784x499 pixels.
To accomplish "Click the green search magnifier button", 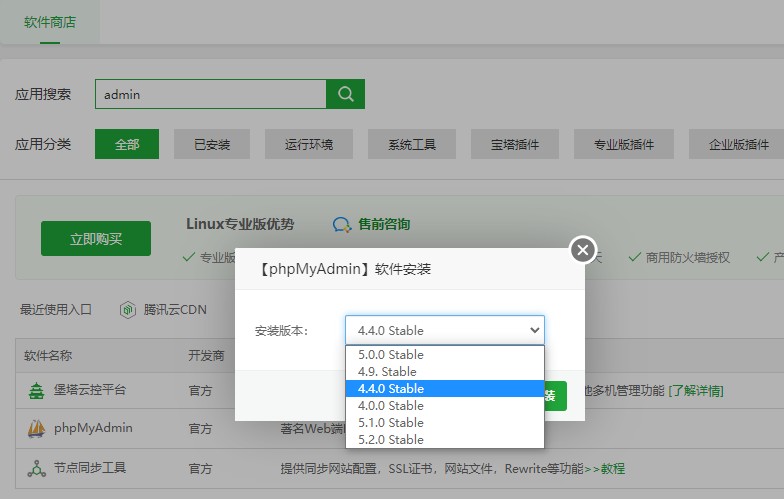I will pyautogui.click(x=345, y=94).
